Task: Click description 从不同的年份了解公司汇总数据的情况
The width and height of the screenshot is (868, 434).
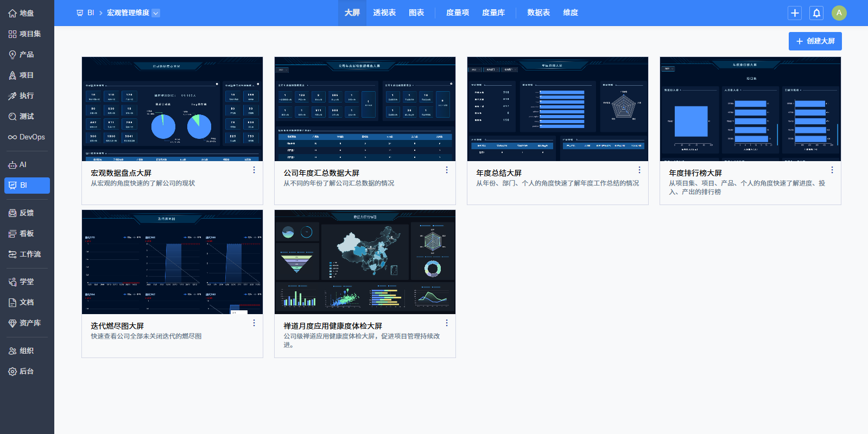Action: click(339, 183)
